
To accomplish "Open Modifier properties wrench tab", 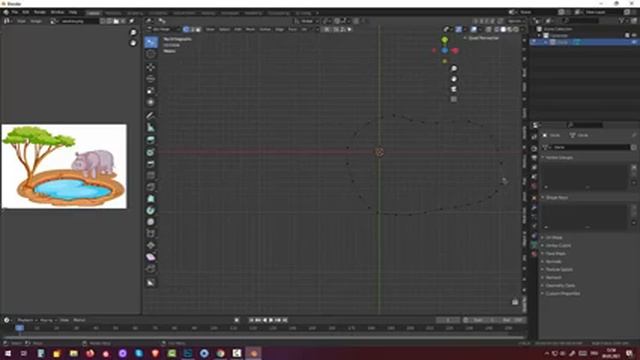I will point(534,207).
